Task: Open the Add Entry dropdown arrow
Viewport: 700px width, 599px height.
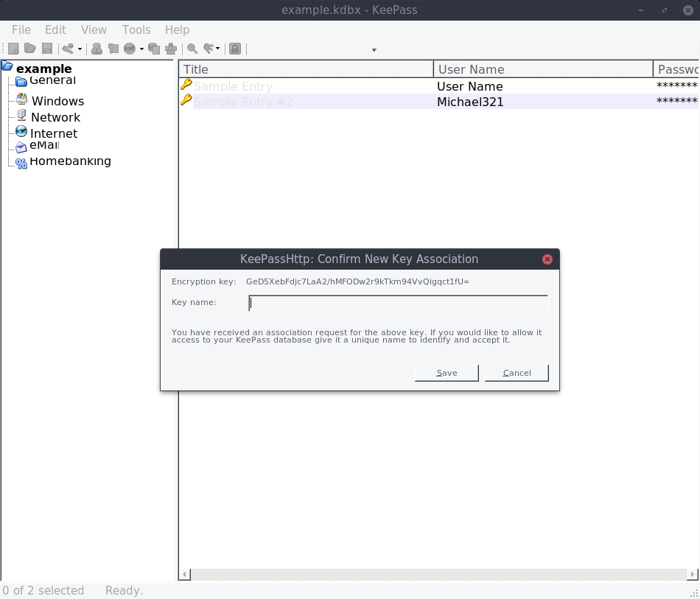Action: (80, 49)
